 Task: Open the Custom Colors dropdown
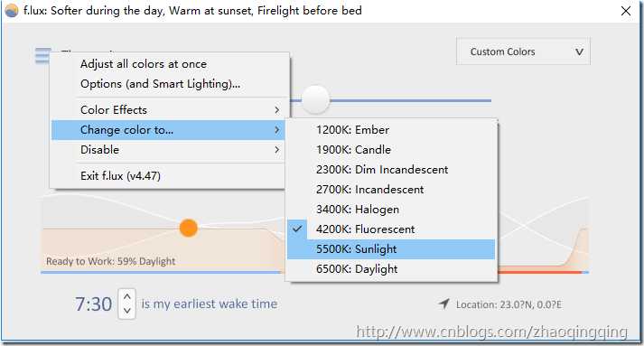click(523, 51)
